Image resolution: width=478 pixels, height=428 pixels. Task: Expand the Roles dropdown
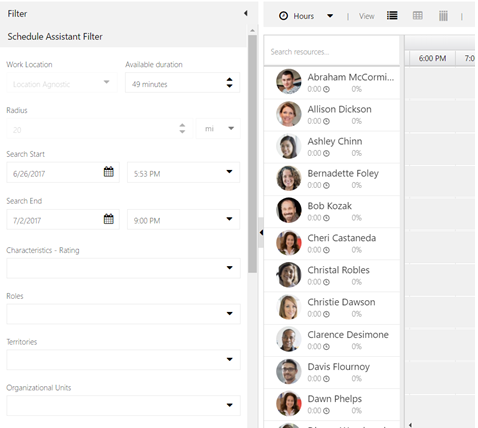123,314
